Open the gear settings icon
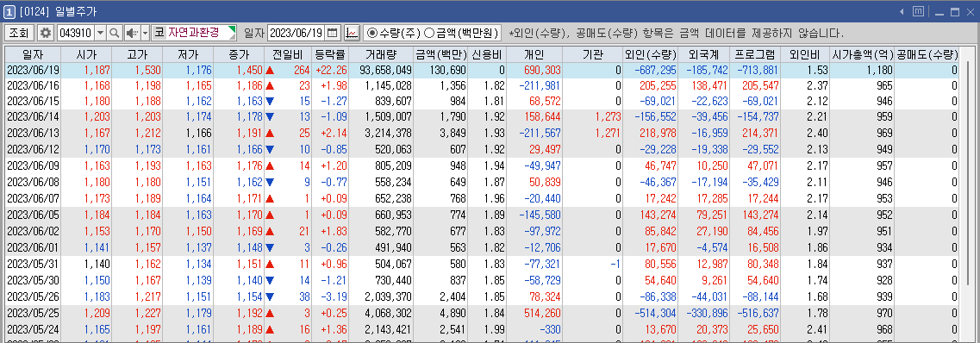 tap(46, 33)
